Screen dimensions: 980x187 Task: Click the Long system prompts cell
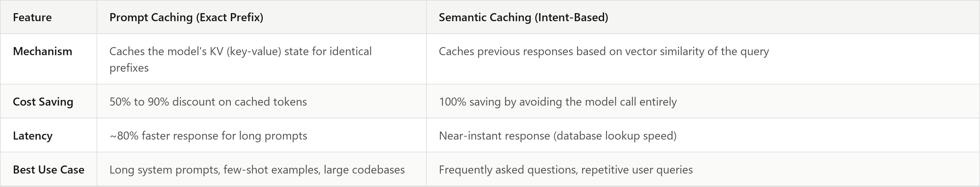262,170
